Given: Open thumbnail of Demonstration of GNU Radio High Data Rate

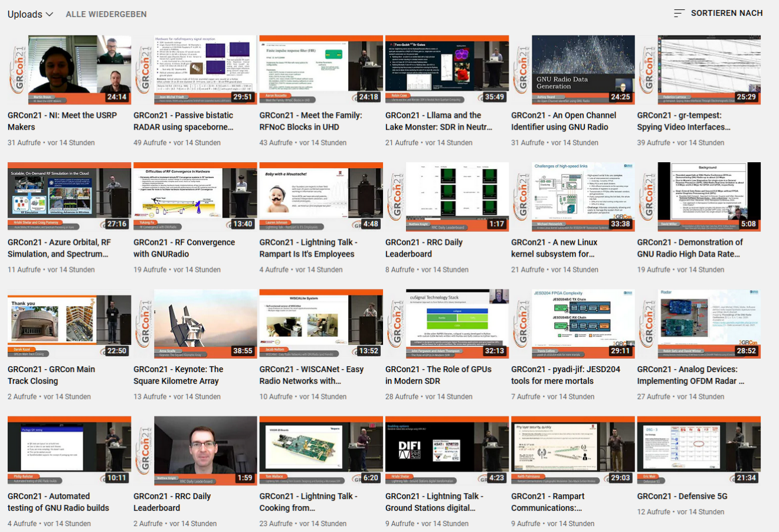Looking at the screenshot, I should tap(699, 196).
